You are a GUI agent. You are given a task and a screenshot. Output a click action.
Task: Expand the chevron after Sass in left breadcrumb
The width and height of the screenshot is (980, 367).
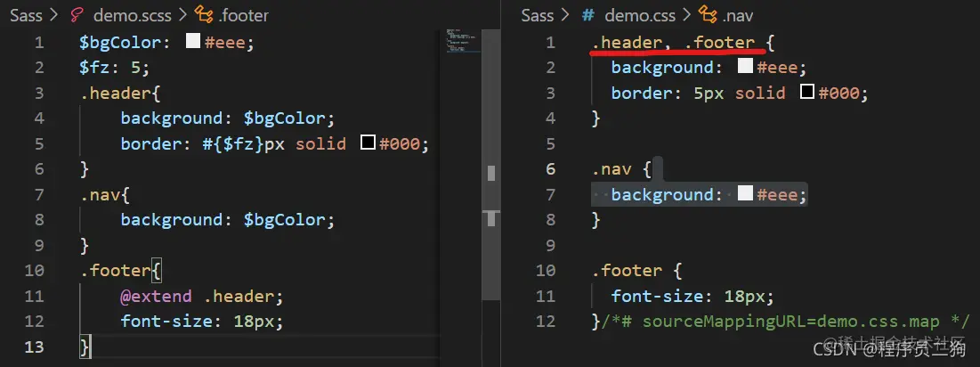coord(54,15)
